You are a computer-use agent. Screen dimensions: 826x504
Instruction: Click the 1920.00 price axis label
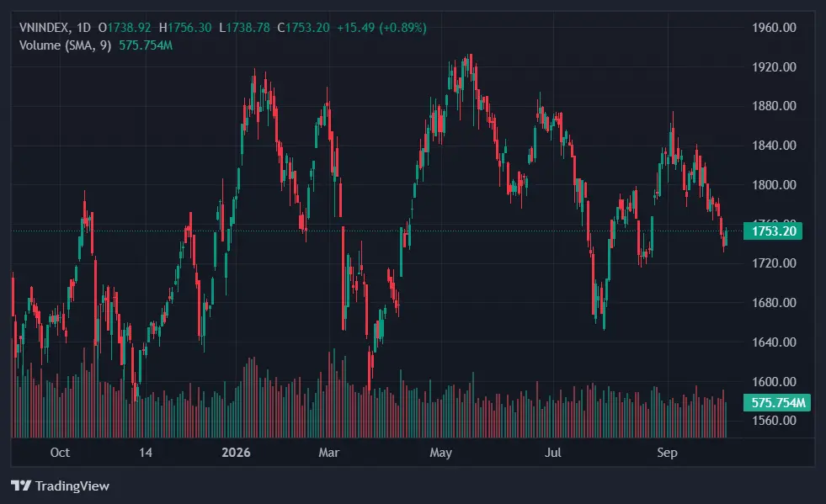(774, 67)
